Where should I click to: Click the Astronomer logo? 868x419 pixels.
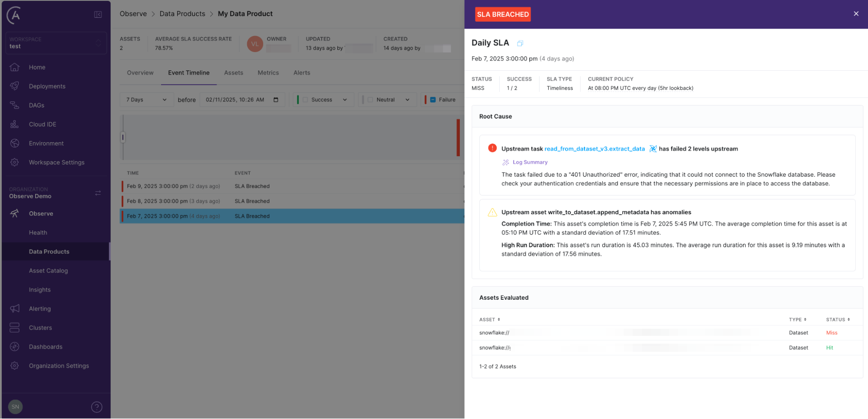[x=14, y=15]
